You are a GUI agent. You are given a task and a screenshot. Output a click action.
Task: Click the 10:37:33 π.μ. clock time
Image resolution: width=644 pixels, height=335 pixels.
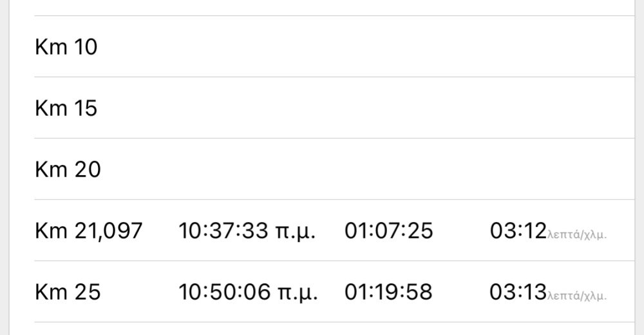pos(247,231)
